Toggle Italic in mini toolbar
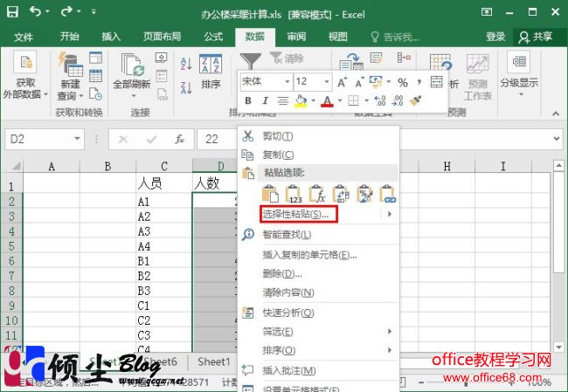Image resolution: width=568 pixels, height=392 pixels. coord(265,100)
